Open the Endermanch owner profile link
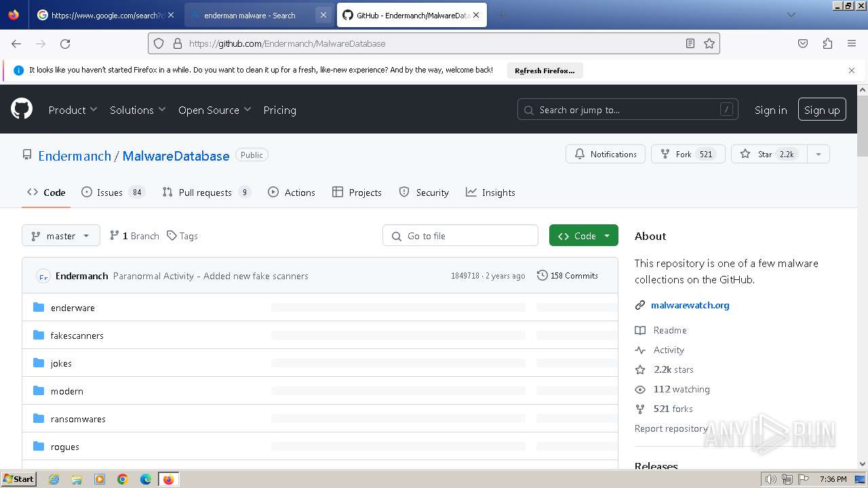Image resolution: width=868 pixels, height=488 pixels. (75, 156)
